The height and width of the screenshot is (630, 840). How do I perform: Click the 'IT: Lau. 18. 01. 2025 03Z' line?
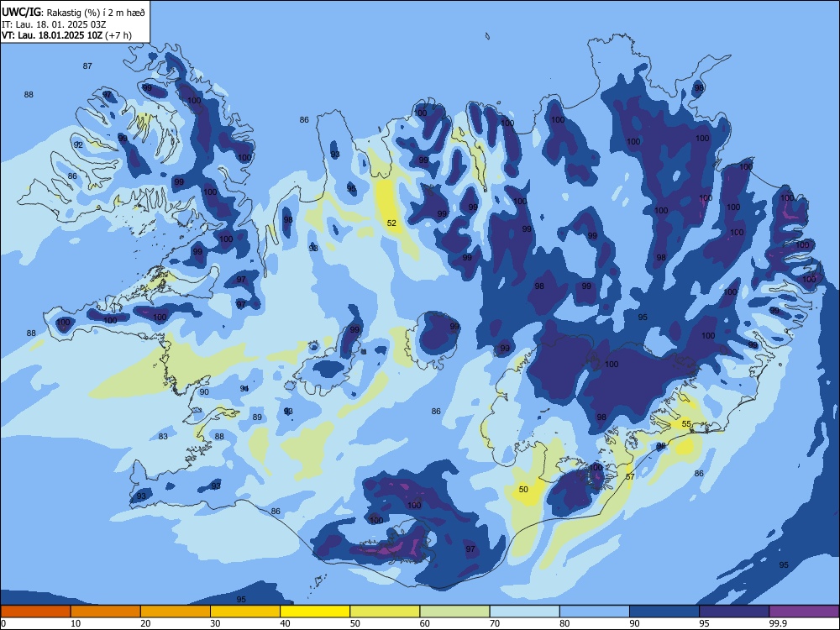click(54, 24)
